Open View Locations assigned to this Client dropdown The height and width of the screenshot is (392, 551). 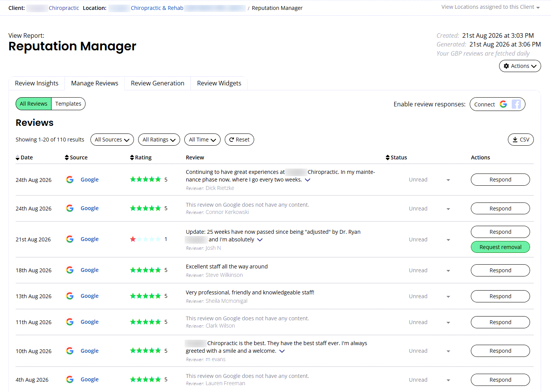click(491, 7)
